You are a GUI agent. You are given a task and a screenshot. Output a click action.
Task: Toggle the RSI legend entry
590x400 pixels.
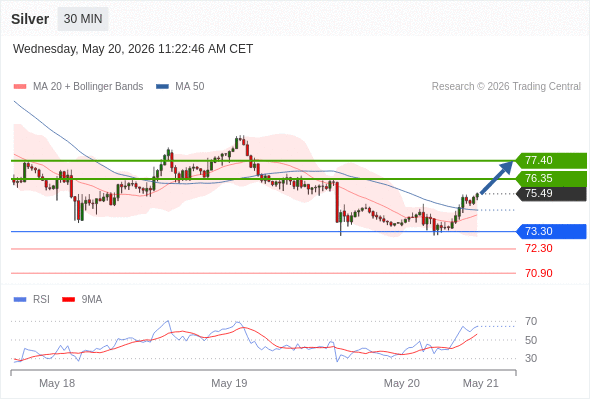[x=32, y=300]
